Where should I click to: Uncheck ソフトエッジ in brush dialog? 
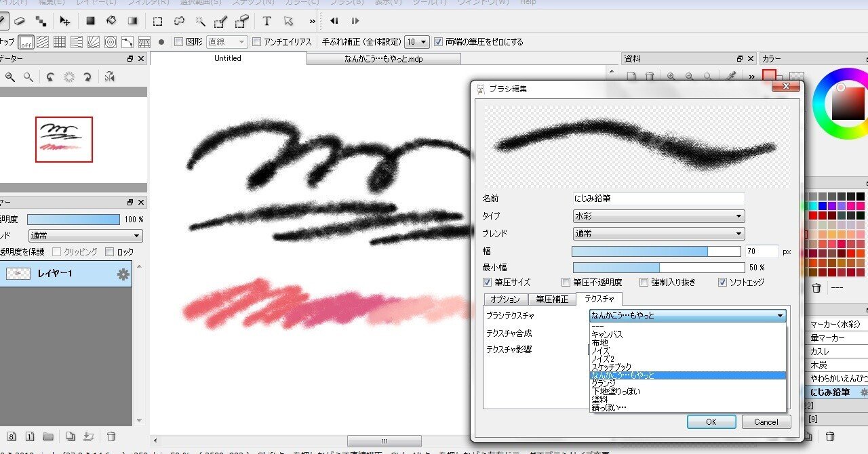coord(723,283)
